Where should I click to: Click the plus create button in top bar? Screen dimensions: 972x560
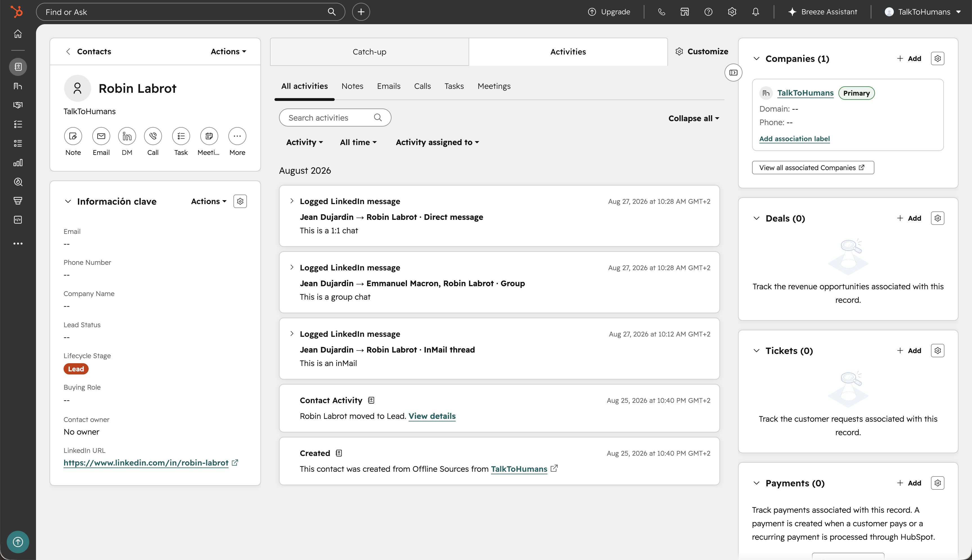tap(361, 12)
